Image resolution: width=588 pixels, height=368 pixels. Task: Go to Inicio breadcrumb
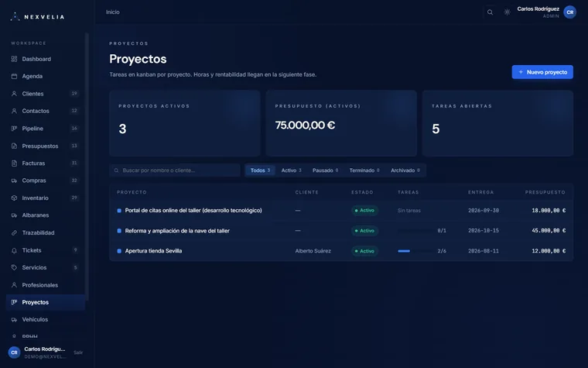(x=112, y=12)
